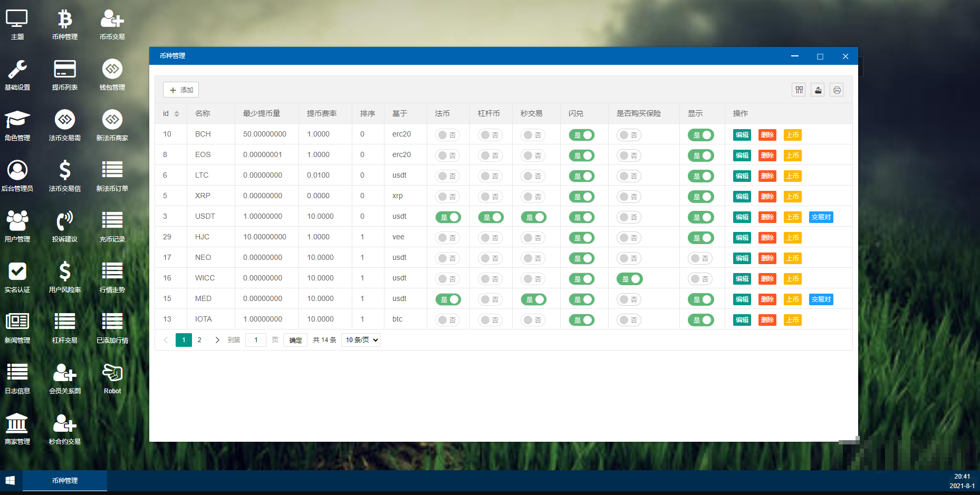Screen dimensions: 980x495
Task: Open the 商家管理 bank icon
Action: click(17, 423)
